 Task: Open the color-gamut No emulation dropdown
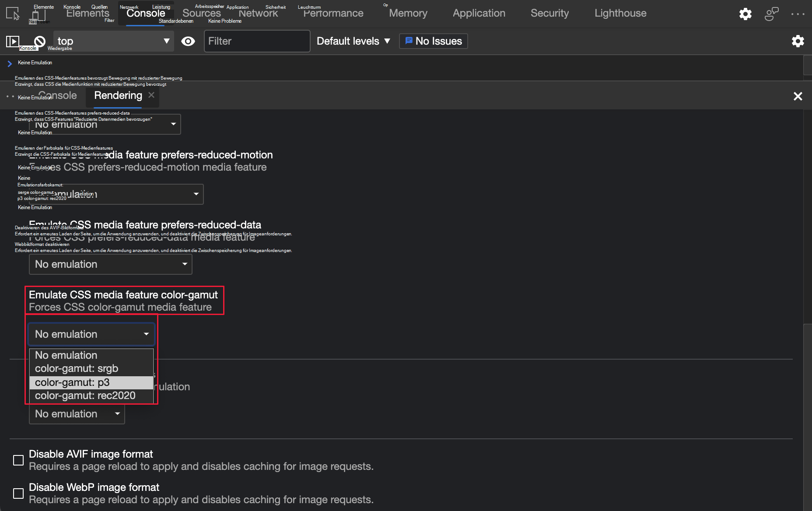point(91,334)
